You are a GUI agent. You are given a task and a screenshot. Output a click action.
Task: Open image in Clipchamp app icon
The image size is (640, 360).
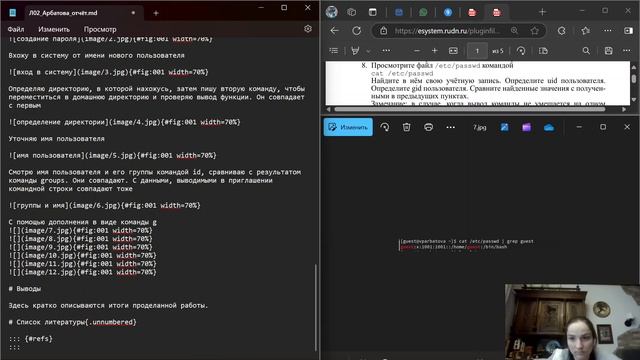pos(527,127)
